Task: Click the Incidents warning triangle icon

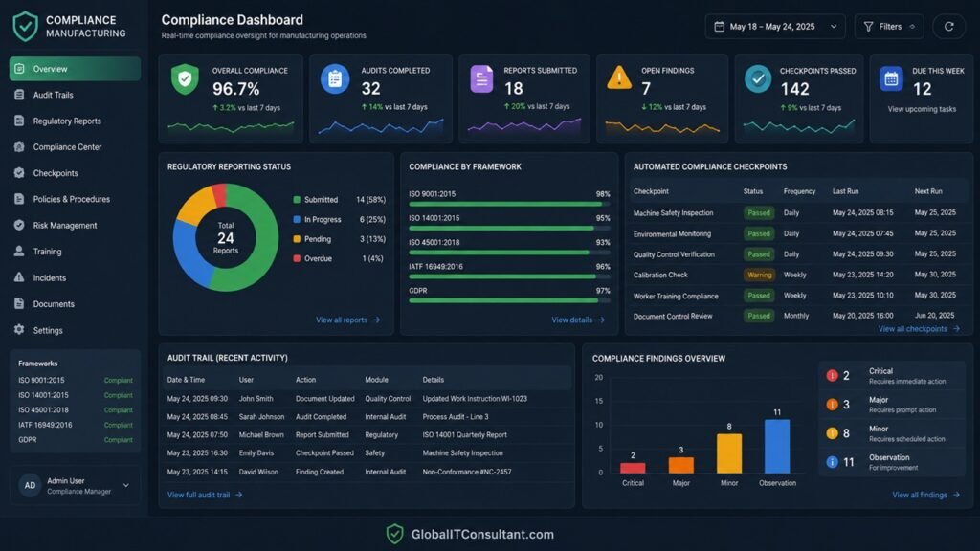Action: [19, 277]
